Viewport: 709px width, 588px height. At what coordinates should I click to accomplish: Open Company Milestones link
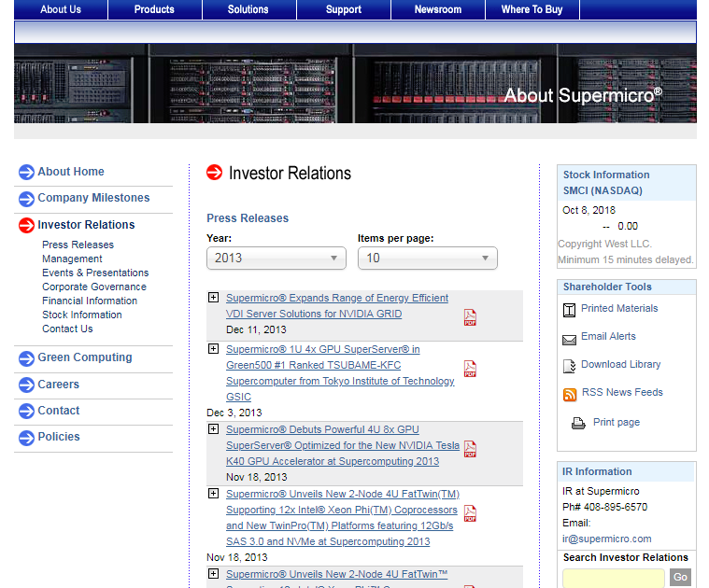93,198
